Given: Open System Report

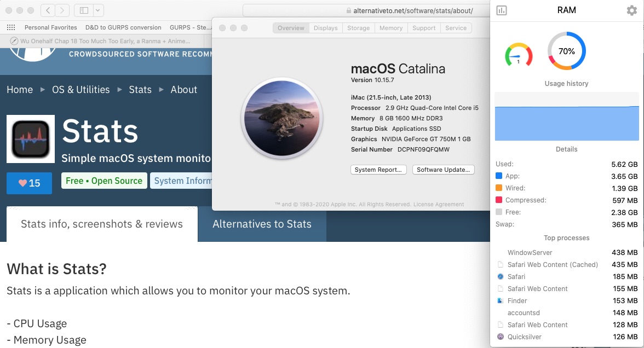Looking at the screenshot, I should (x=378, y=170).
